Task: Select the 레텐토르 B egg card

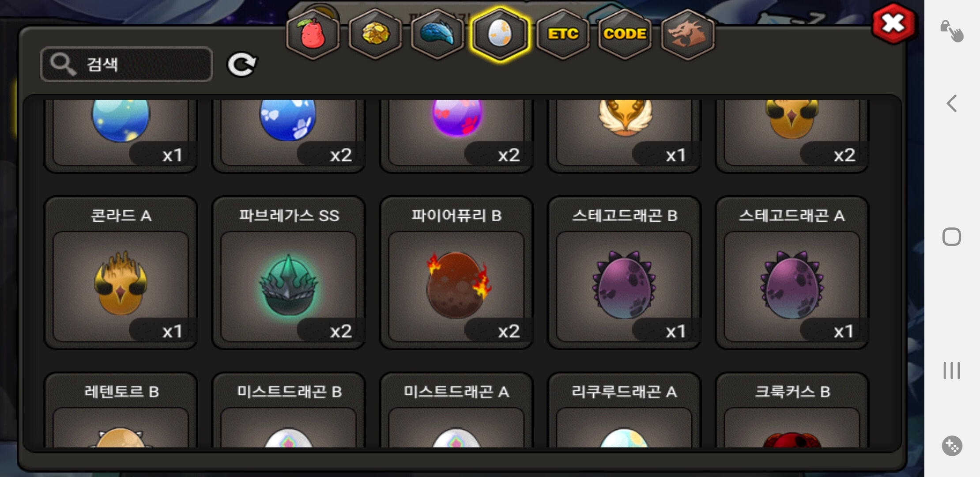Action: point(121,410)
